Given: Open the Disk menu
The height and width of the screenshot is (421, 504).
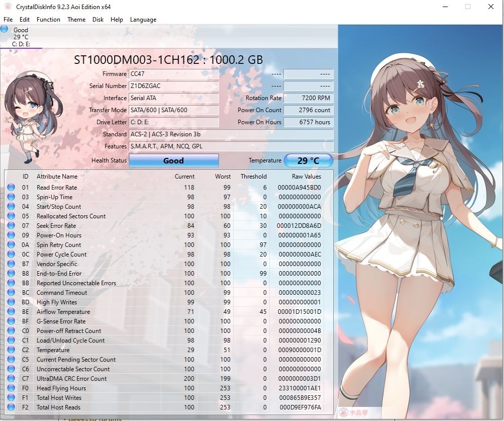Looking at the screenshot, I should 98,19.
